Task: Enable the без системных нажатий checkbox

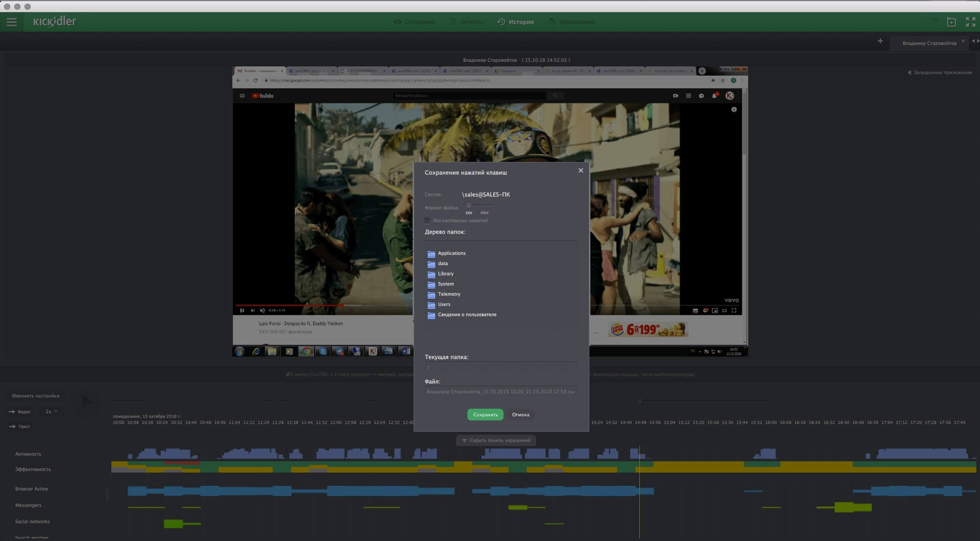Action: point(427,221)
